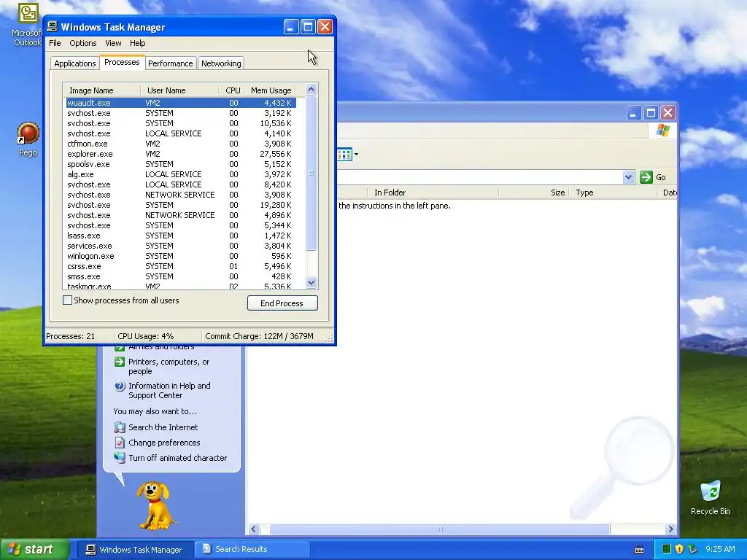Click the animated search dog character

[x=155, y=506]
